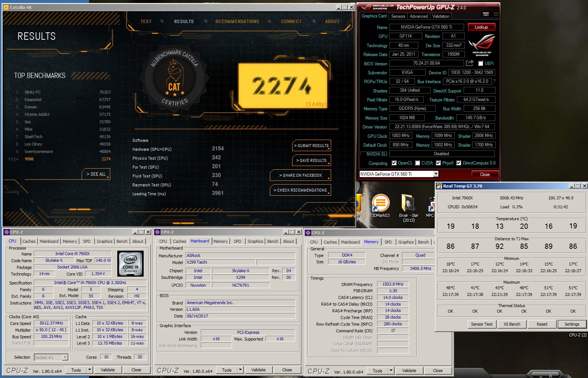Image resolution: width=588 pixels, height=378 pixels.
Task: Open the CONNECT tab in Catzilla
Action: [291, 21]
